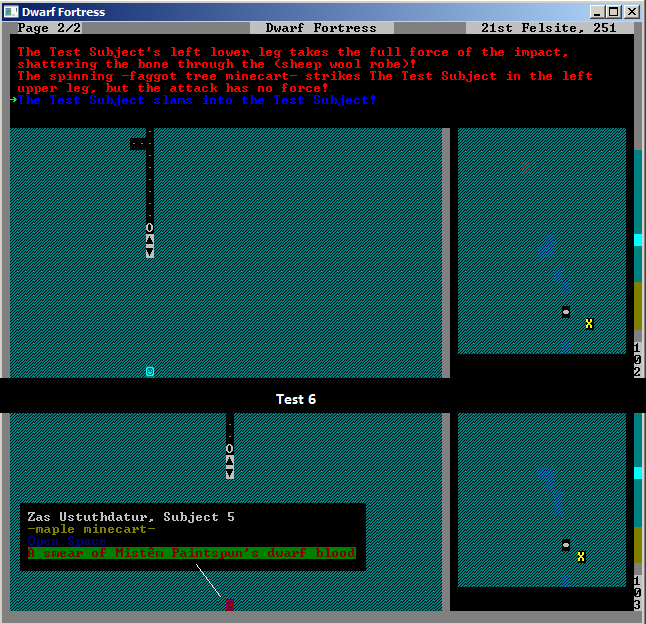
Task: Click the minecart roller 'O' on the lower track
Action: (229, 449)
